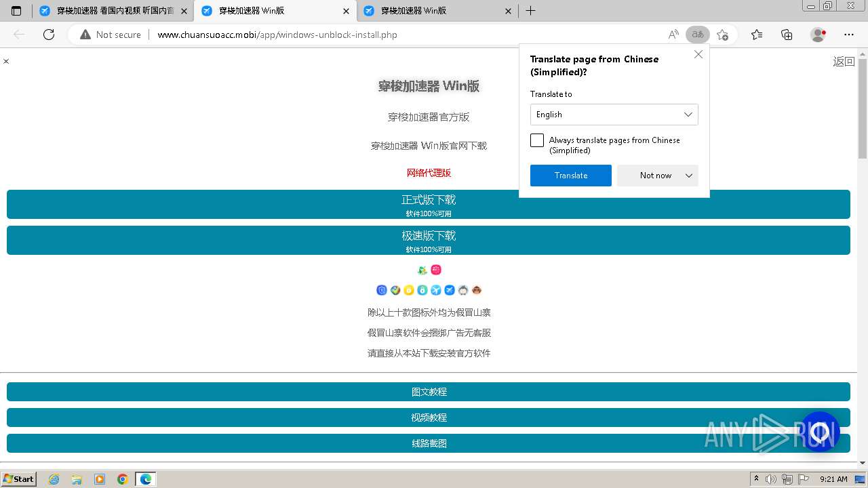Open the Favorites list icon
868x488 pixels.
757,35
